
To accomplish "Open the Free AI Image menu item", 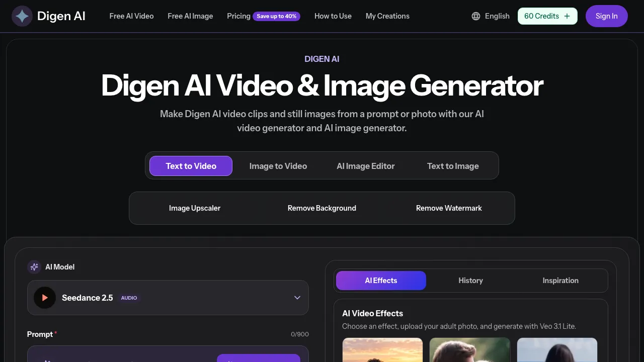I will 190,16.
